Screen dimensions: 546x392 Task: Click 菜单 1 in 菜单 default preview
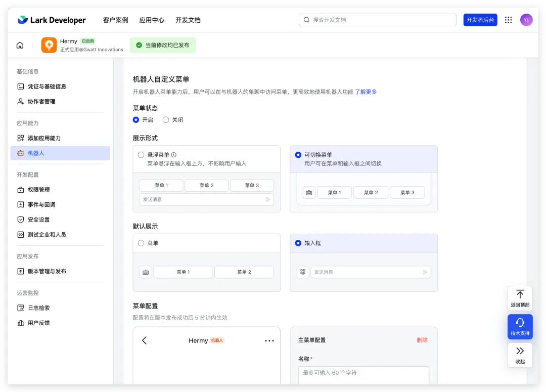pos(183,272)
